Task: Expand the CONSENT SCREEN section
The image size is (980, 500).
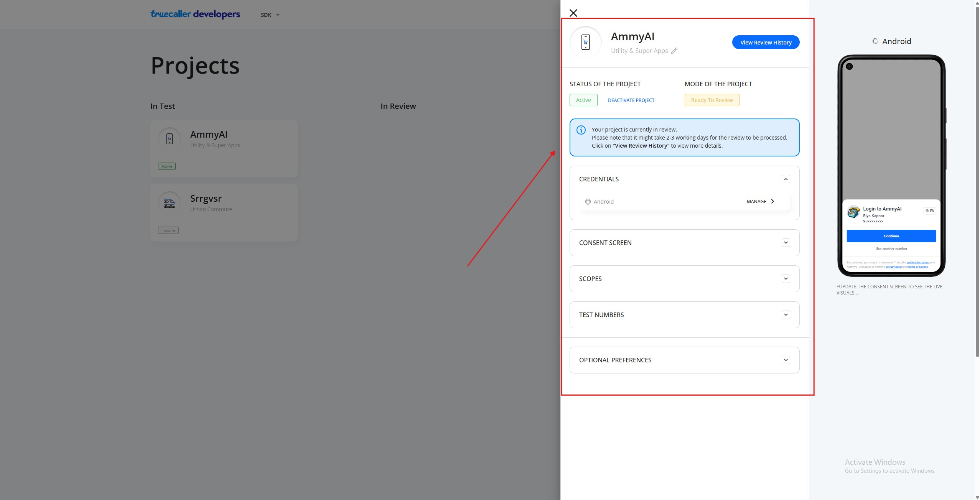Action: point(786,243)
